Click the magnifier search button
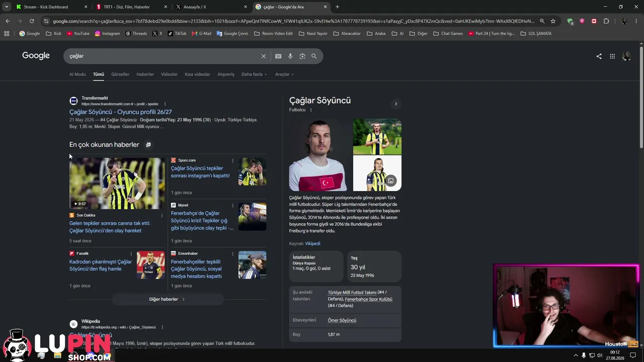 pos(314,56)
